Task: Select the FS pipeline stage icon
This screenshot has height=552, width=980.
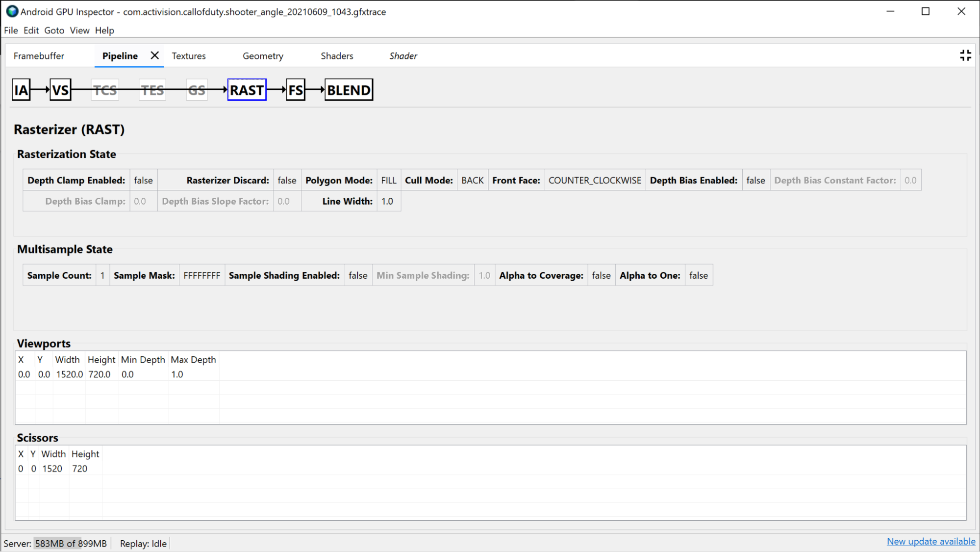Action: click(295, 90)
